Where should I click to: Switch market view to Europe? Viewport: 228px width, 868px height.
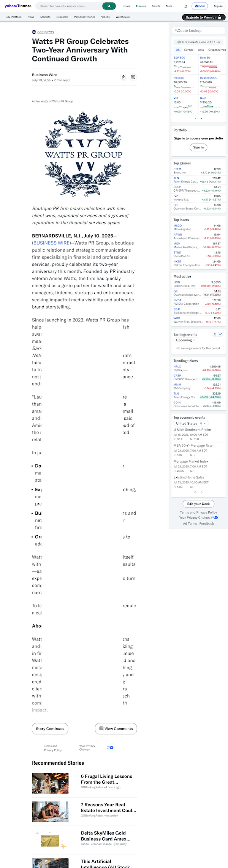coord(188,49)
